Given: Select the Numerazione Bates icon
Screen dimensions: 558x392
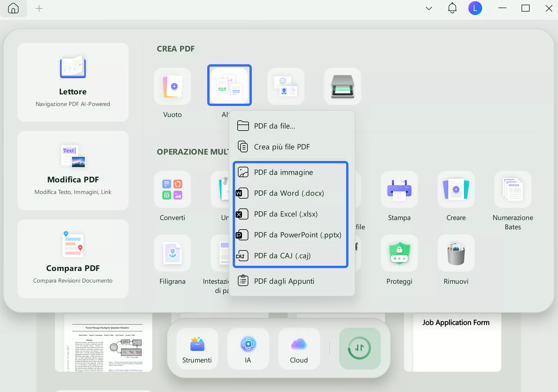Looking at the screenshot, I should point(513,189).
